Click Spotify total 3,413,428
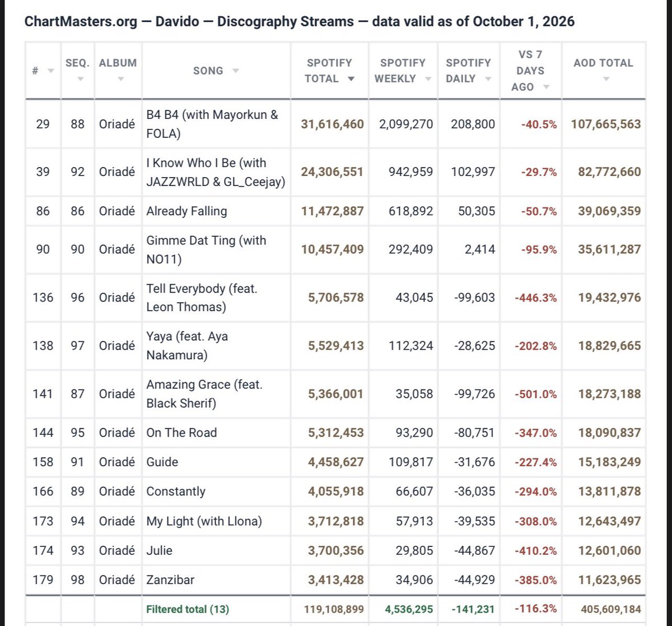Screen dimensions: 672x626 [x=336, y=580]
